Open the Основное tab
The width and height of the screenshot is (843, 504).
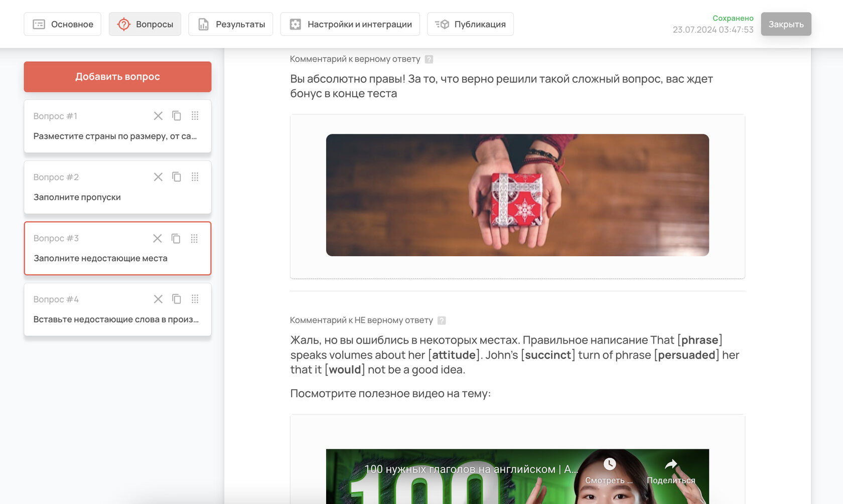coord(63,24)
